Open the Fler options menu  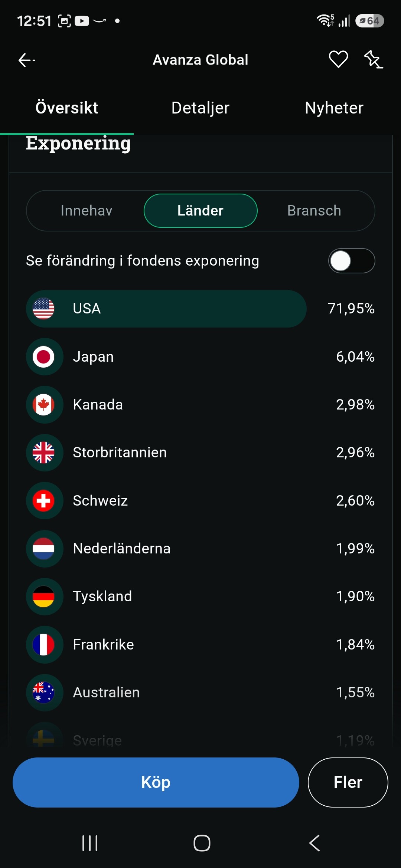(348, 782)
